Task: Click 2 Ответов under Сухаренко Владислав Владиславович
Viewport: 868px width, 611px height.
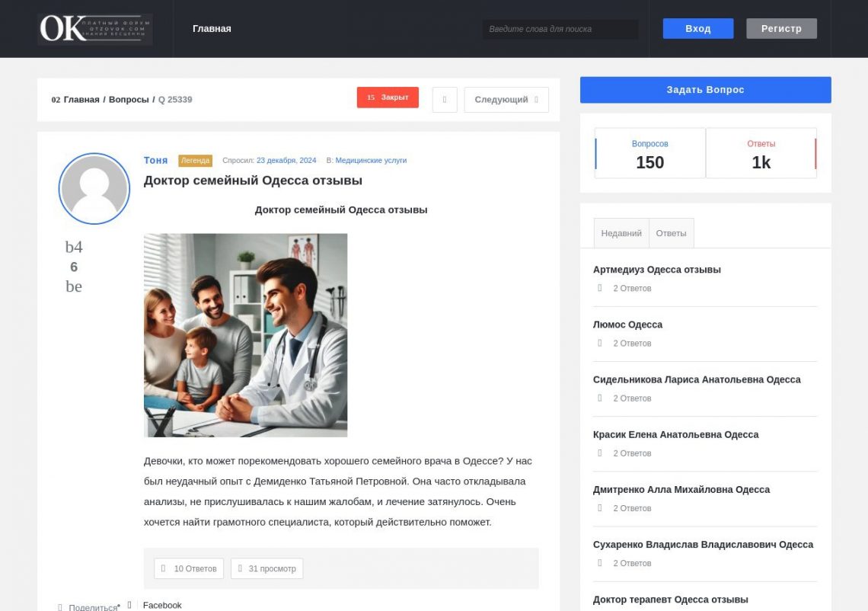Action: click(x=632, y=563)
